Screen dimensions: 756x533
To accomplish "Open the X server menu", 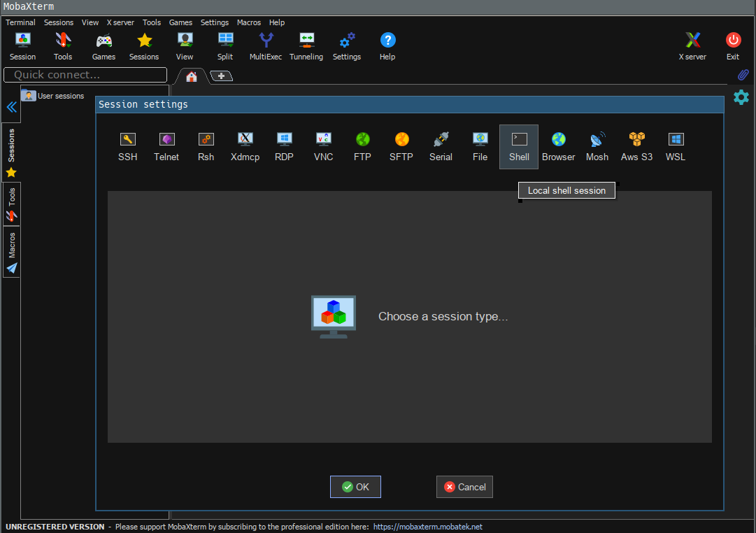I will 120,22.
